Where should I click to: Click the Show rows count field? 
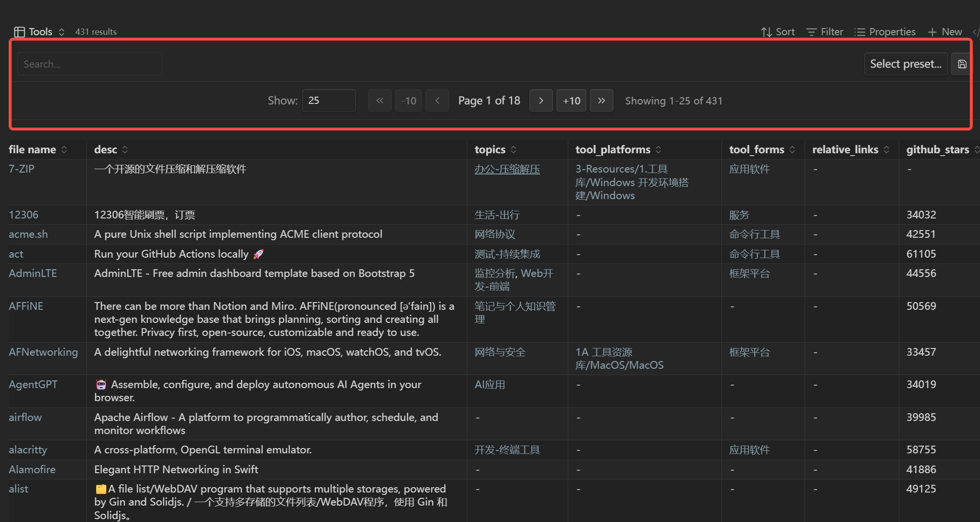[x=329, y=101]
